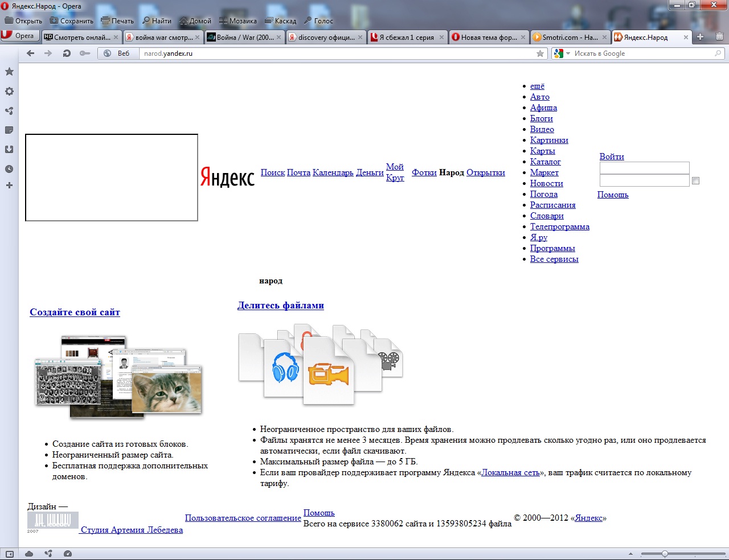
Task: Open the gear panel in sidebar
Action: [x=9, y=92]
